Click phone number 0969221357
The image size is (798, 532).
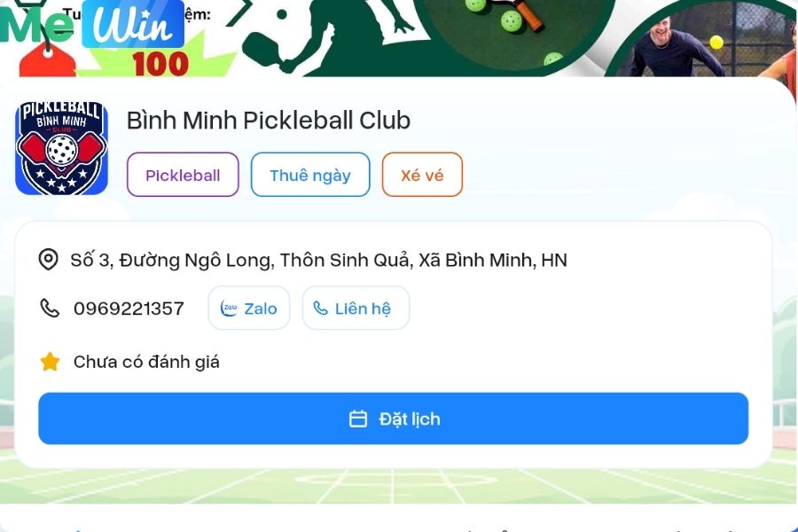coord(129,309)
